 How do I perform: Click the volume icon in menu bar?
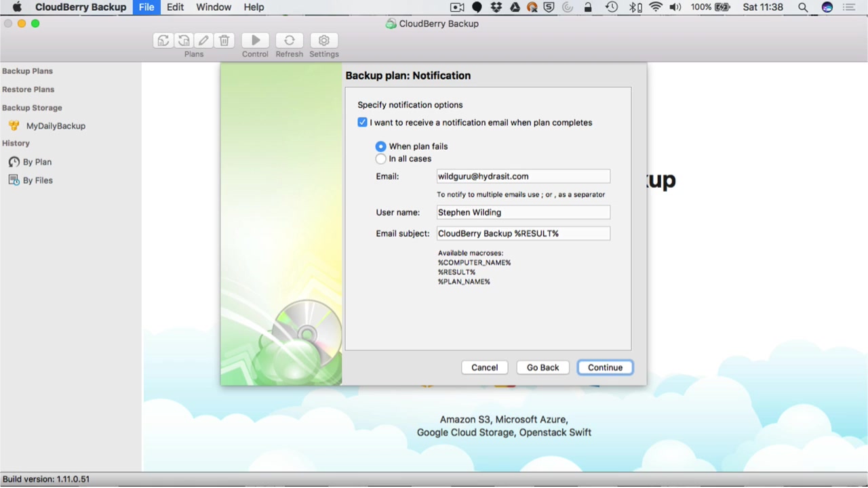click(675, 7)
